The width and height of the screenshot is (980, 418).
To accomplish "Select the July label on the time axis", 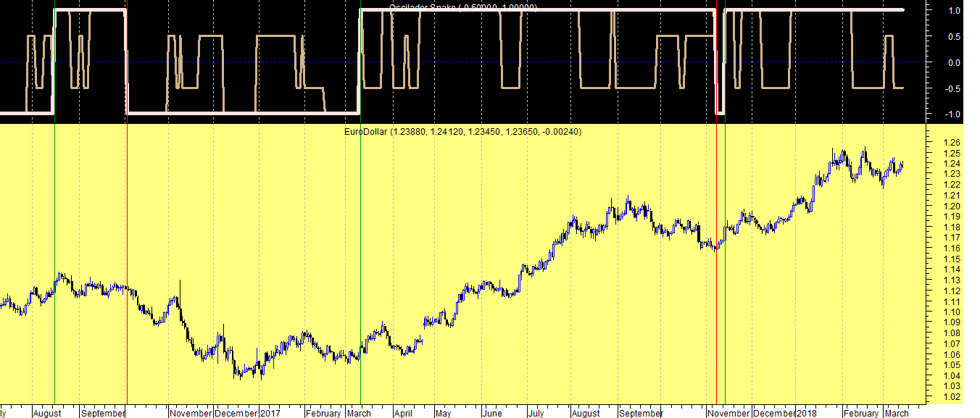I will (x=536, y=413).
